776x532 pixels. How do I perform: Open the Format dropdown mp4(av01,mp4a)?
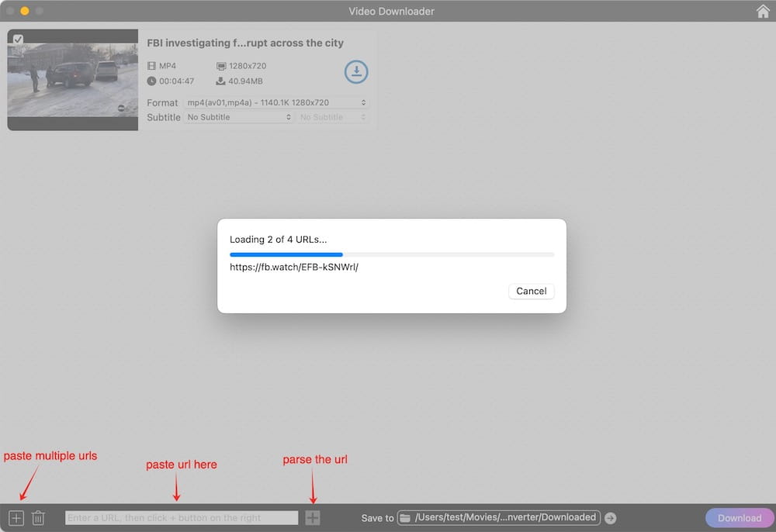tap(276, 102)
